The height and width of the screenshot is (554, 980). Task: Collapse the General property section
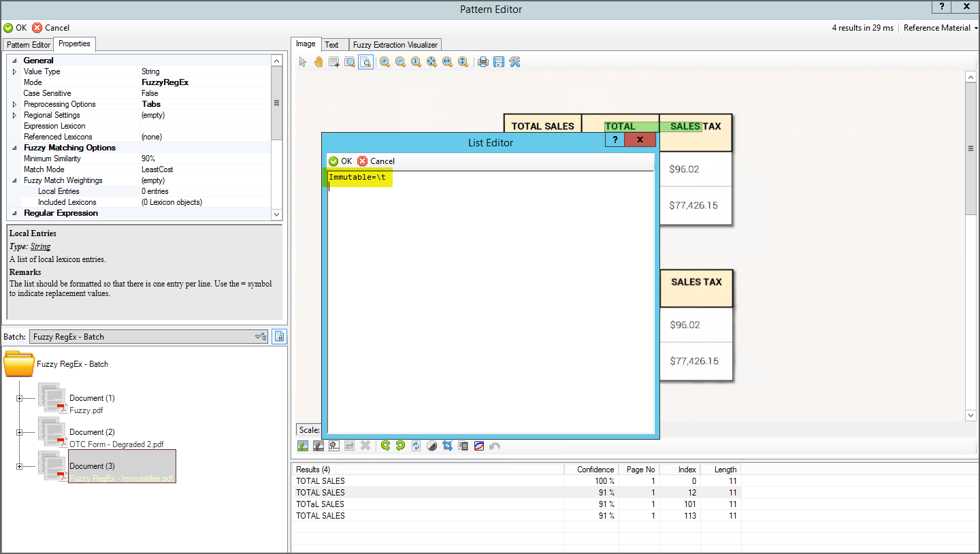(x=15, y=61)
